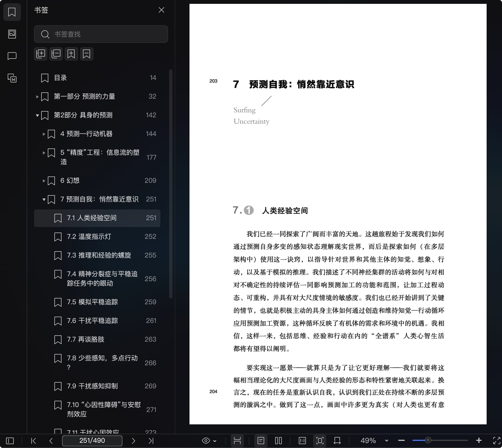The width and height of the screenshot is (502, 448).
Task: Open the bookmarks panel icon in sidebar
Action: [x=12, y=12]
